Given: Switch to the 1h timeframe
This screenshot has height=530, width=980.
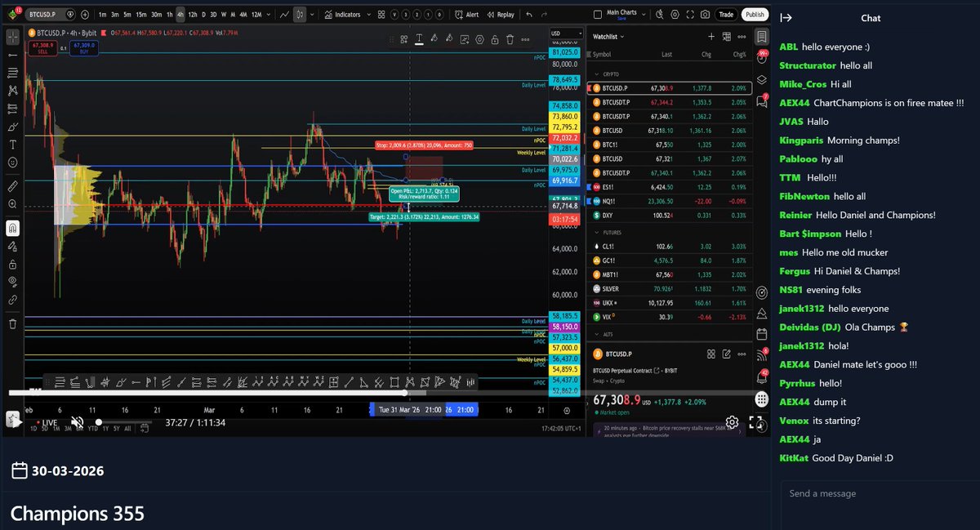Looking at the screenshot, I should [169, 15].
